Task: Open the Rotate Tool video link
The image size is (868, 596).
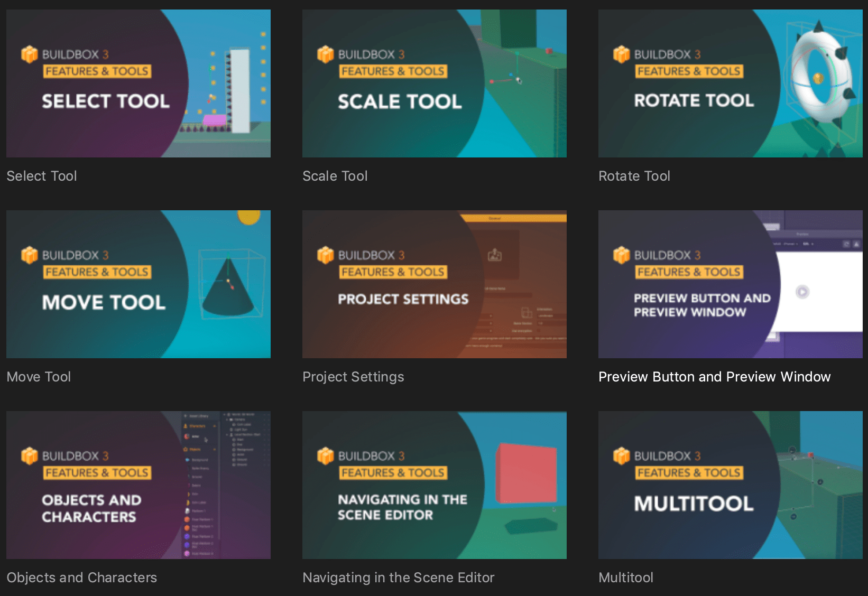Action: click(x=634, y=175)
